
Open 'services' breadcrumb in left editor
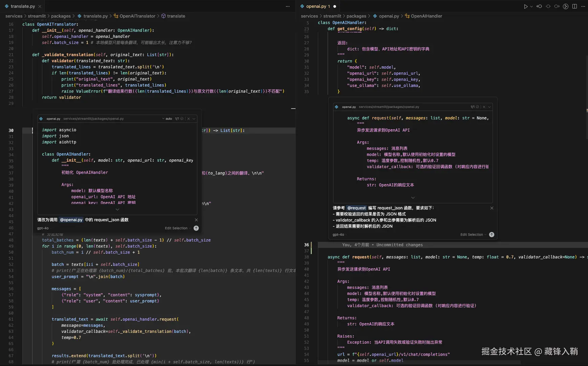[14, 16]
